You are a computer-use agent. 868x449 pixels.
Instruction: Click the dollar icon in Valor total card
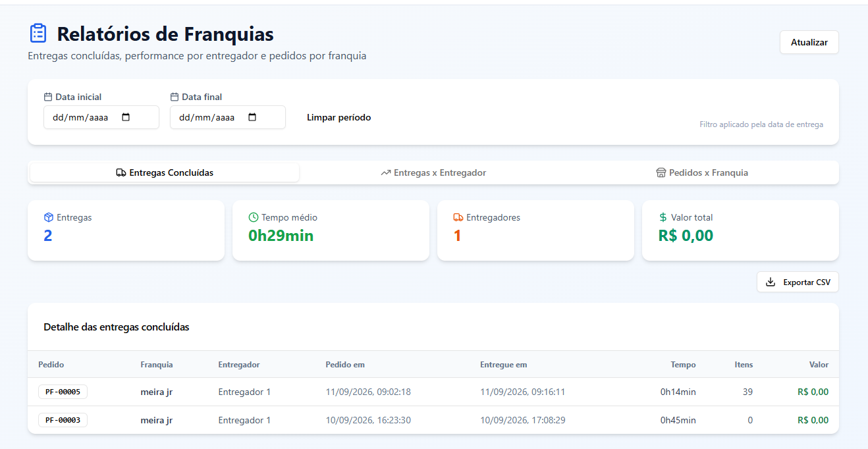point(663,217)
